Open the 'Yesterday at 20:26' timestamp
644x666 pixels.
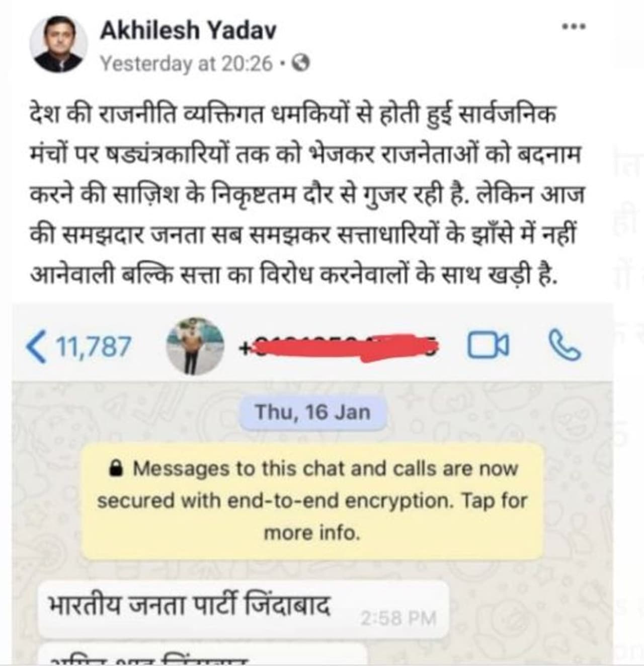coord(186,64)
